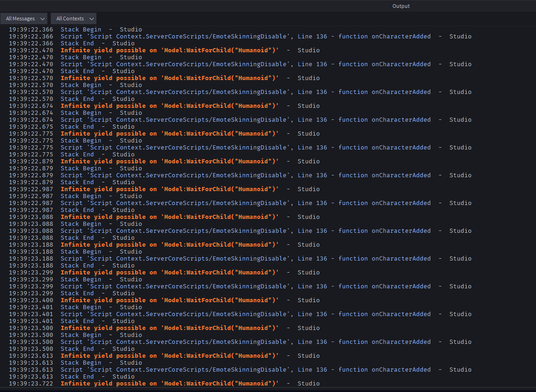Open the All Messages filter dropdown
This screenshot has width=536, height=392.
coord(24,19)
